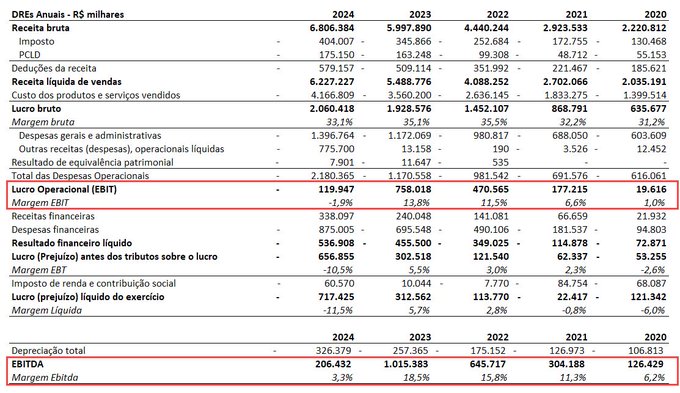The height and width of the screenshot is (393, 680).
Task: Select the 'Receita líquida de vendas' row label
Action: (x=66, y=82)
